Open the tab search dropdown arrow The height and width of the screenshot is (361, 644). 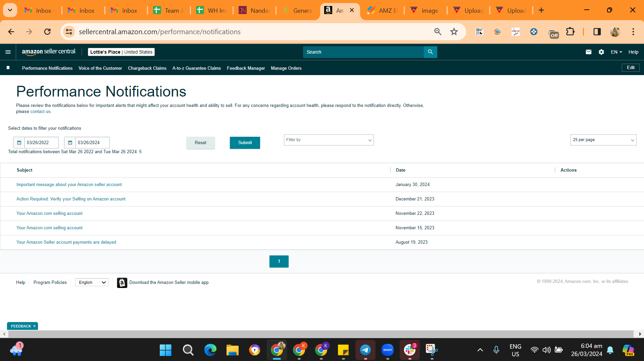coord(10,10)
